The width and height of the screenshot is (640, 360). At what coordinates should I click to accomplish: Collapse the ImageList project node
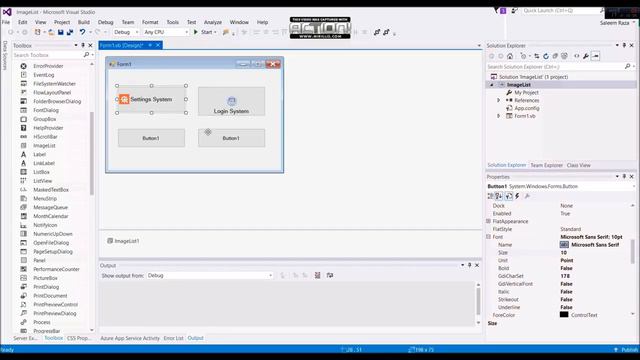[492, 85]
